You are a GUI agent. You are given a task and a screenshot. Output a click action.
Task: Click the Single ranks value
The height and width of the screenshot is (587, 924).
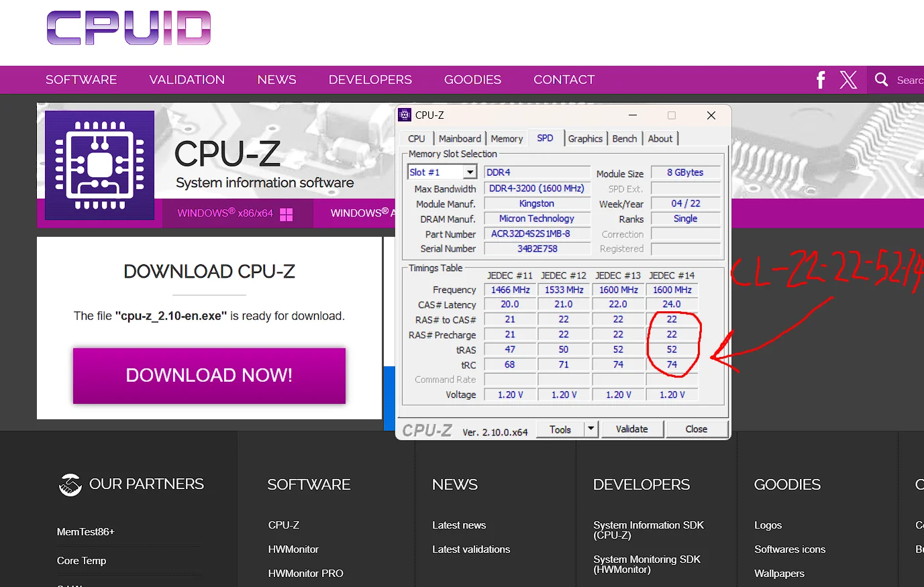(x=685, y=219)
